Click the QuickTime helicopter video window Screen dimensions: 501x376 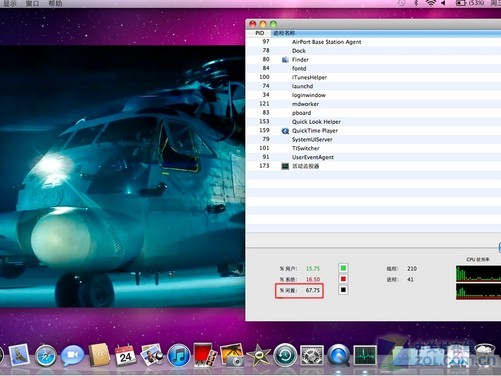[122, 177]
